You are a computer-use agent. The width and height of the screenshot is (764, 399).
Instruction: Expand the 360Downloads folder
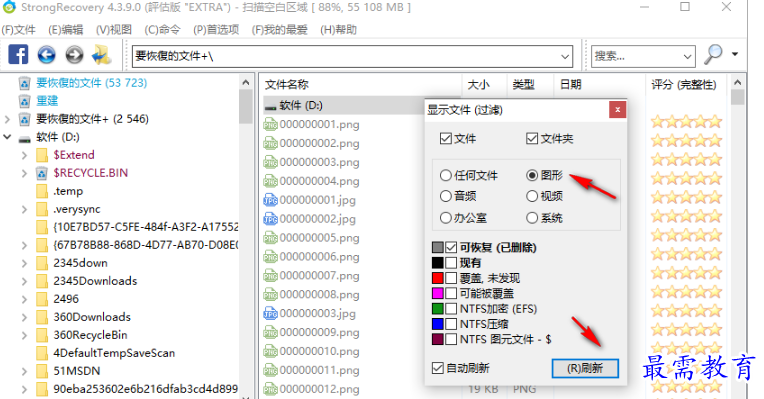pyautogui.click(x=24, y=317)
